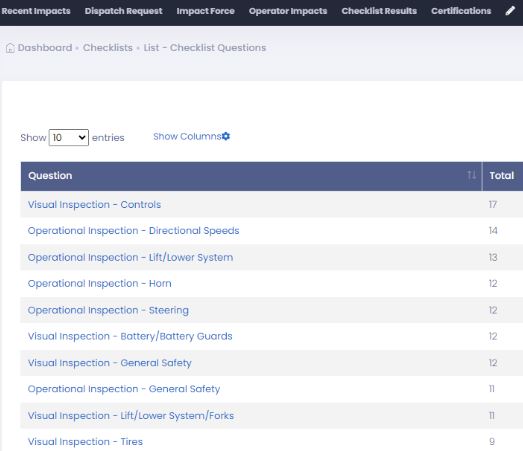
Task: Click the home icon beside Dashboard
Action: [10, 48]
